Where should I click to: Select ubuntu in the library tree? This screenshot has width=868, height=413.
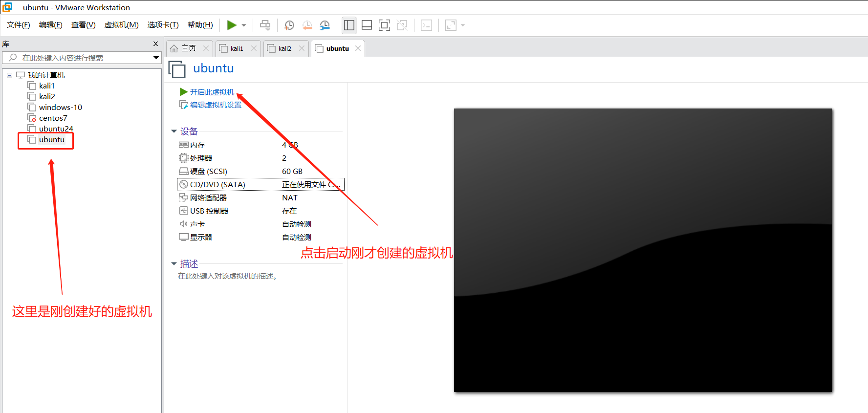(52, 140)
